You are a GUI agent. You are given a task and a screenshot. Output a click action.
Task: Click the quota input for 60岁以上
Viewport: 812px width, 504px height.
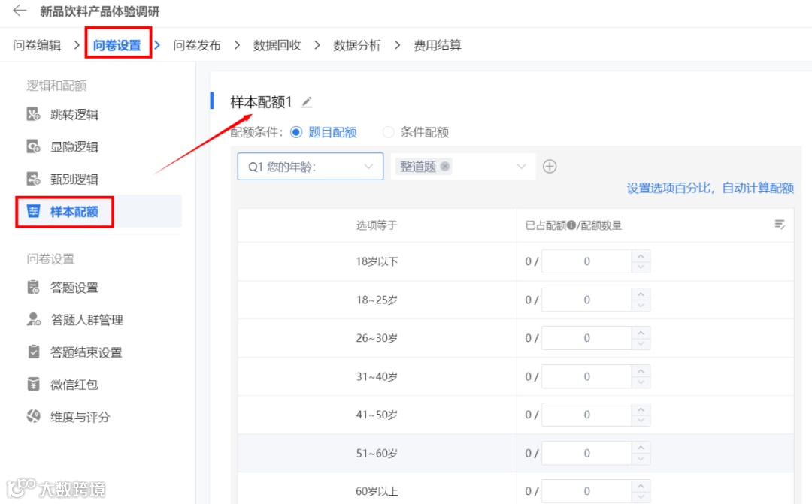586,491
